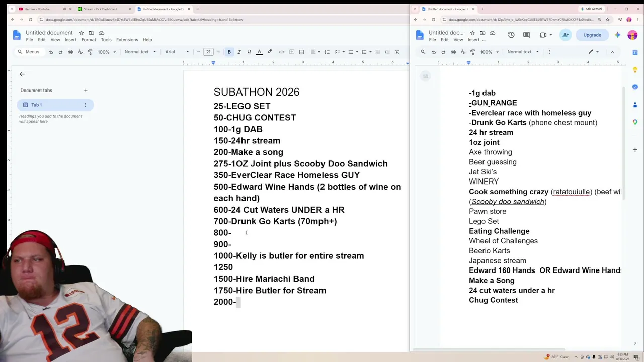Star the left Untitled document
The width and height of the screenshot is (644, 362).
(82, 33)
